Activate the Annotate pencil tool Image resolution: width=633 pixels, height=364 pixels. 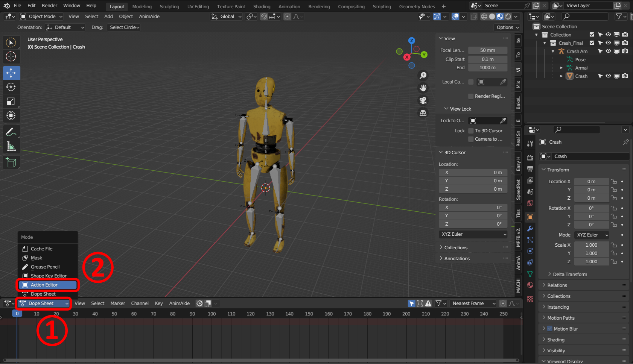(11, 132)
